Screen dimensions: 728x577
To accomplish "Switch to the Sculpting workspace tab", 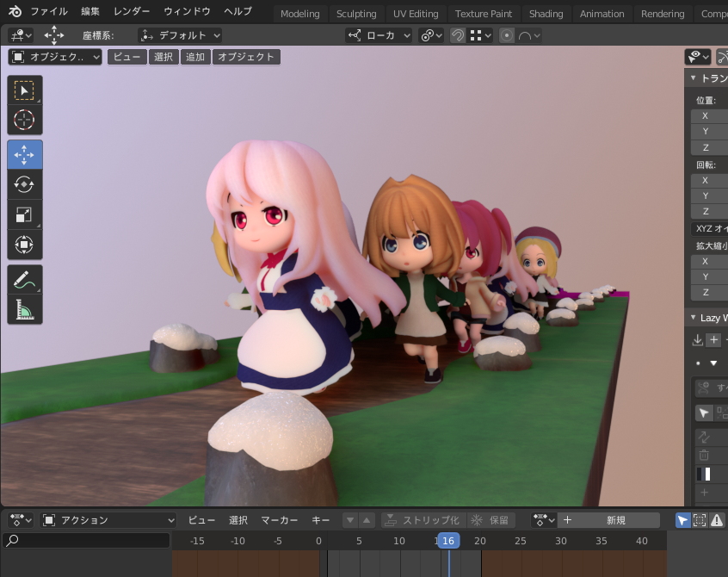I will point(356,14).
